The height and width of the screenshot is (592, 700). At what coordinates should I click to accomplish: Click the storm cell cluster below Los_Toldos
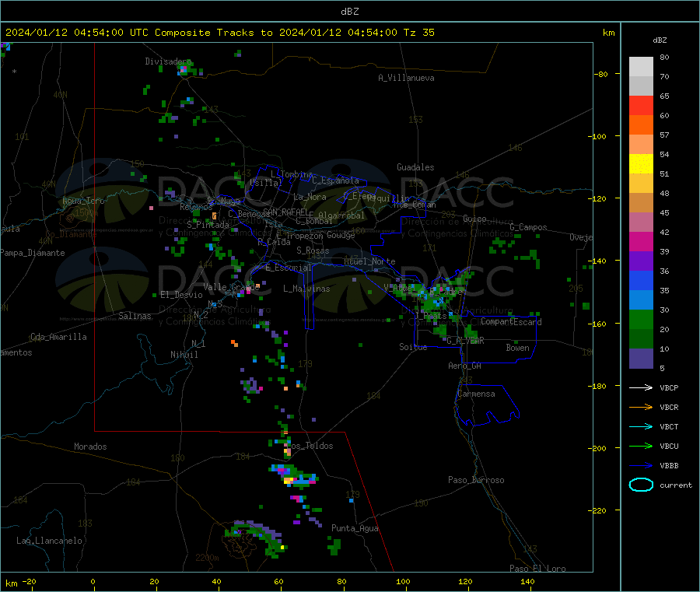[294, 475]
